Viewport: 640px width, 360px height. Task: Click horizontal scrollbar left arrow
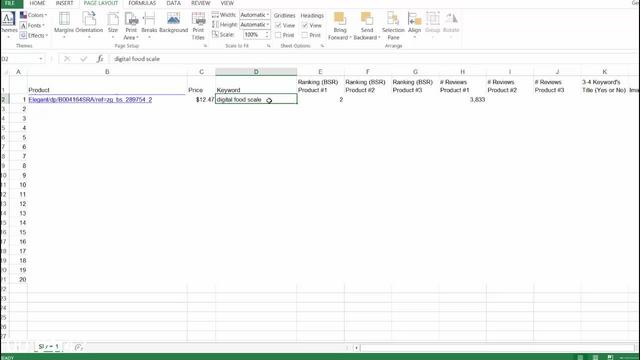356,348
